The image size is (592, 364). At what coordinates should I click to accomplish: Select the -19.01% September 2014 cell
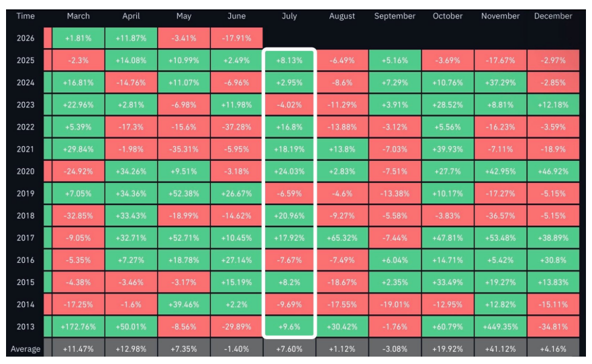[x=395, y=304]
